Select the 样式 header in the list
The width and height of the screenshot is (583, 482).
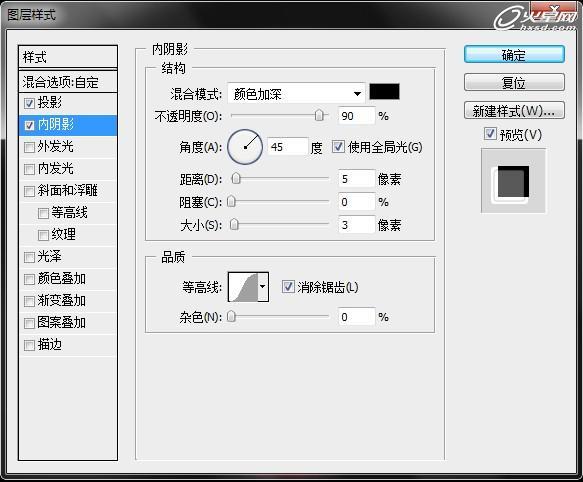(68, 57)
